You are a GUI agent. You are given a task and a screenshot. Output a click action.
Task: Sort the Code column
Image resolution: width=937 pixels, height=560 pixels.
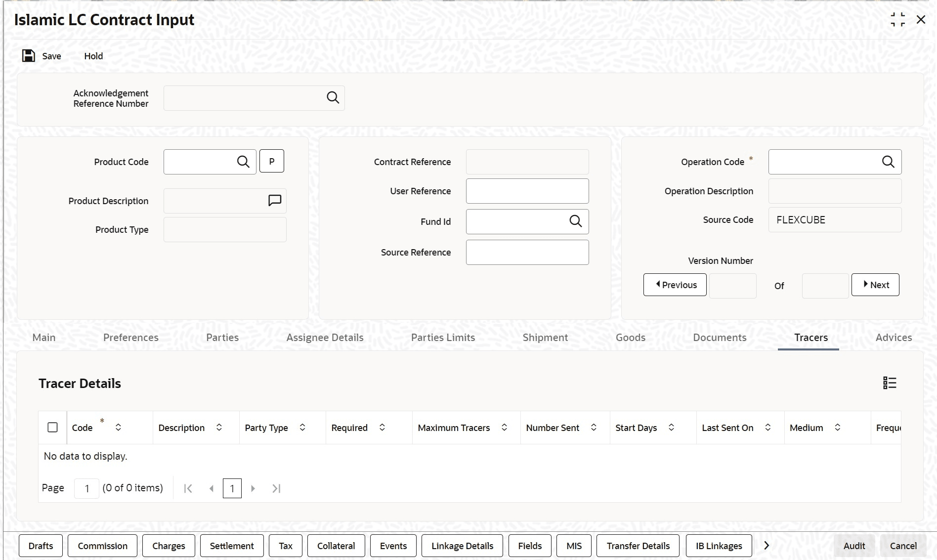(x=118, y=428)
